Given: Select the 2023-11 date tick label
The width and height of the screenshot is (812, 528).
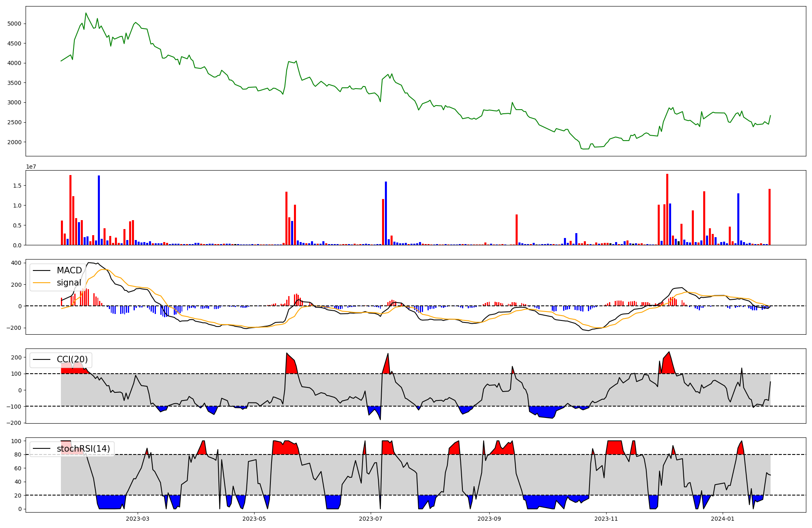Looking at the screenshot, I should [x=606, y=519].
